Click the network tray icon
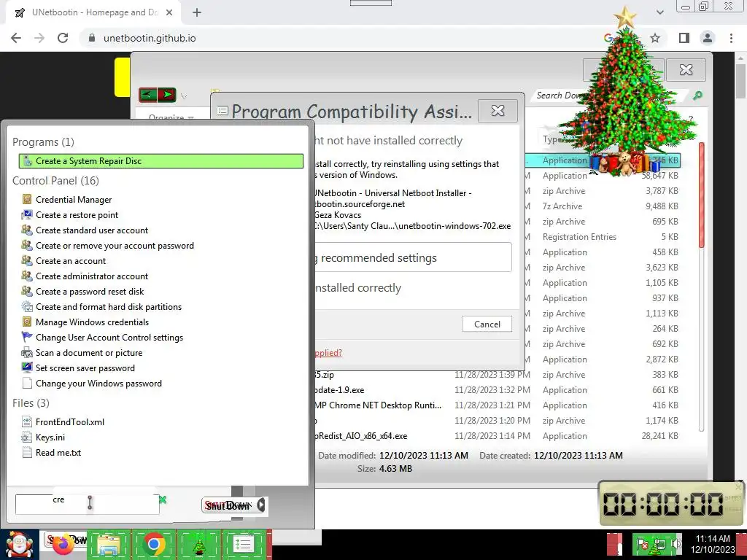 point(659,545)
